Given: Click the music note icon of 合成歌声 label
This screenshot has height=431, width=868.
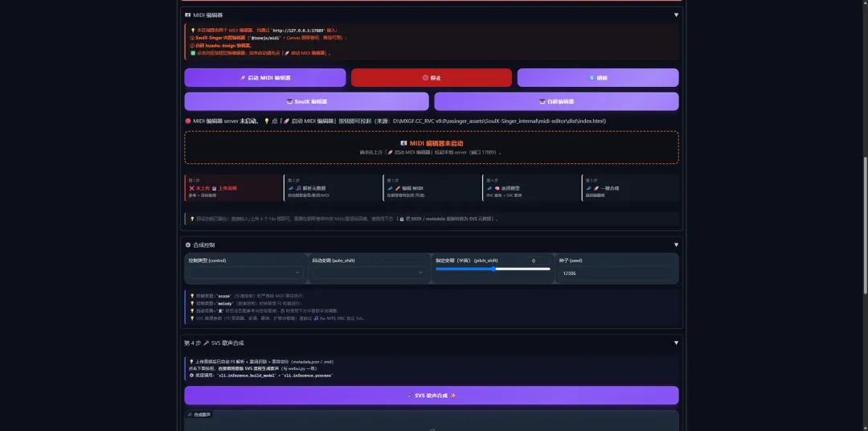Looking at the screenshot, I should tap(190, 414).
